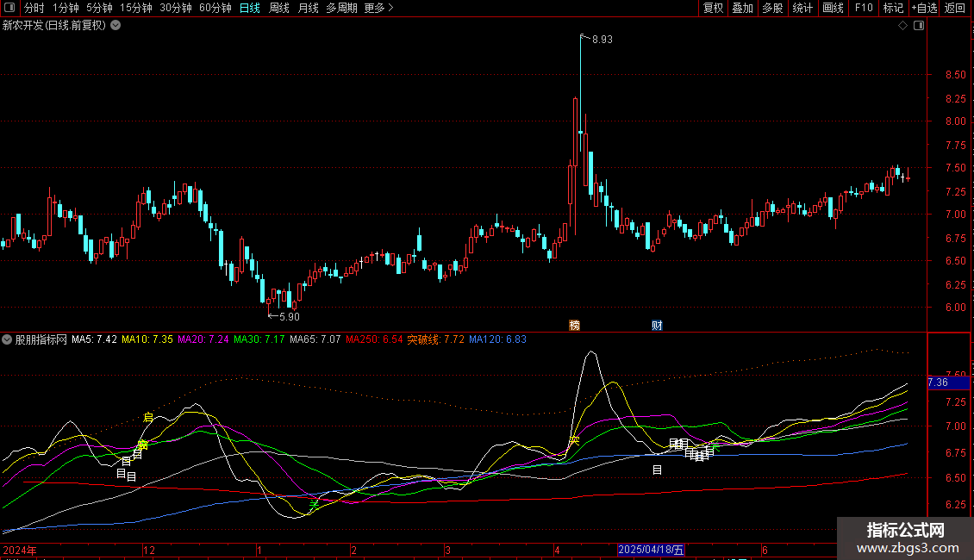Screen dimensions: 974x560
Task: Click the MA120: 6.83 indicator value
Action: pos(497,339)
